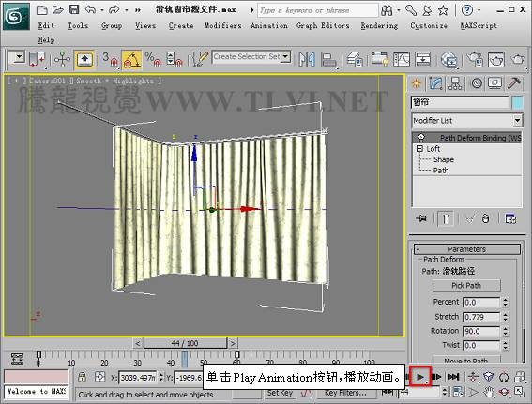This screenshot has height=404, width=532.
Task: Expand more Quick Access toolbar items
Action: pyautogui.click(x=137, y=10)
